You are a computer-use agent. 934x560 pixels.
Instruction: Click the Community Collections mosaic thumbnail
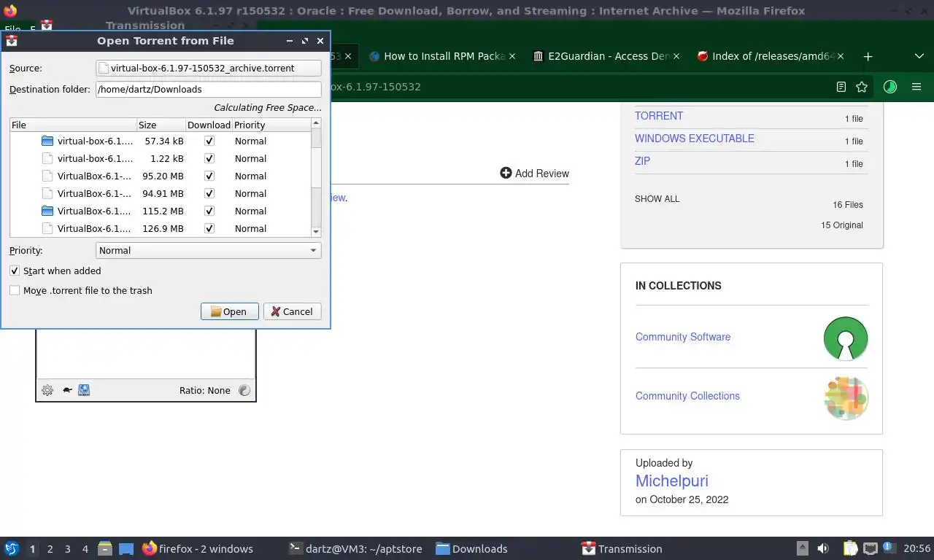(846, 397)
